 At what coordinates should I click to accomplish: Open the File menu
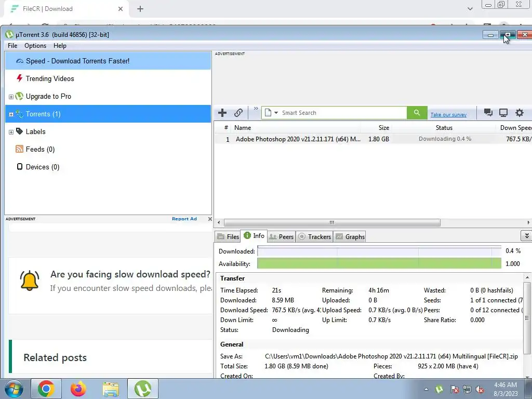pos(12,46)
